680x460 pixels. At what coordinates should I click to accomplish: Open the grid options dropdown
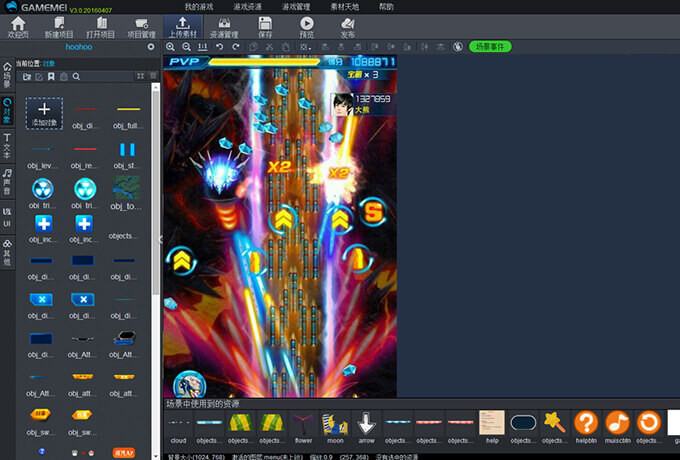pyautogui.click(x=305, y=47)
